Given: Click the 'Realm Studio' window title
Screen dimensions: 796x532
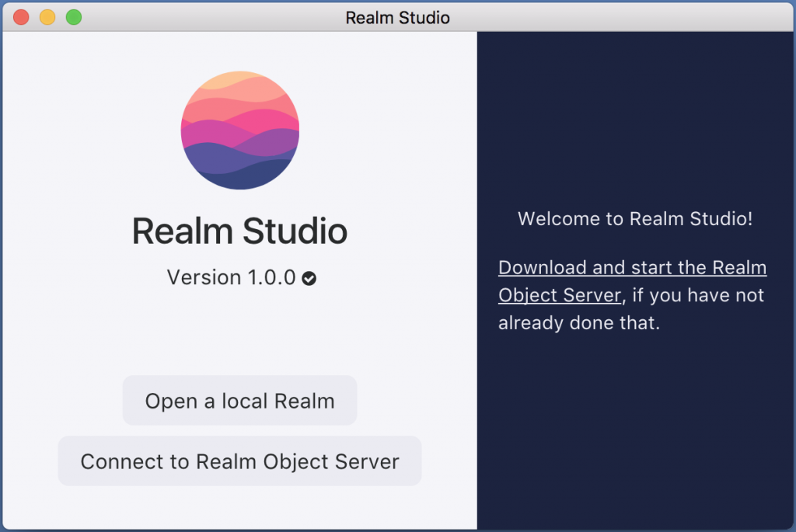Looking at the screenshot, I should click(397, 18).
